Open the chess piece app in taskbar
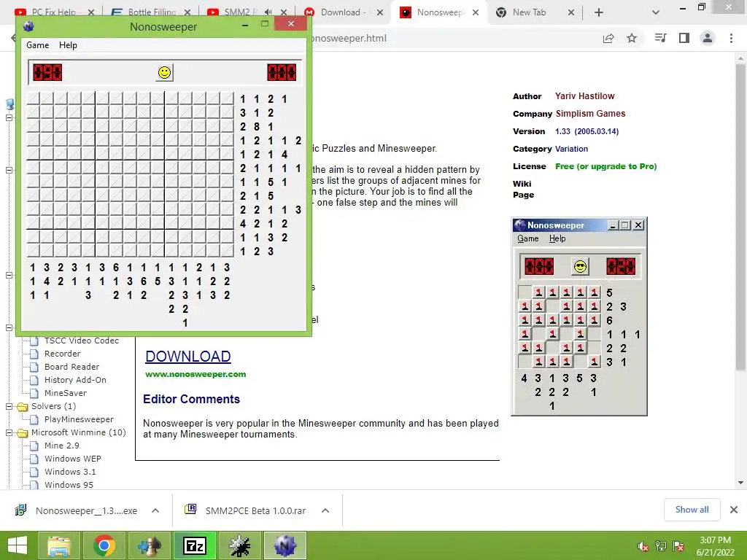 [x=149, y=545]
